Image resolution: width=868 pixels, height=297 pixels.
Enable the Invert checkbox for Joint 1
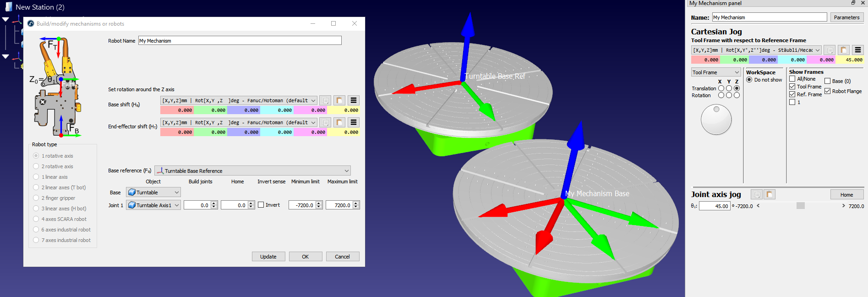261,205
